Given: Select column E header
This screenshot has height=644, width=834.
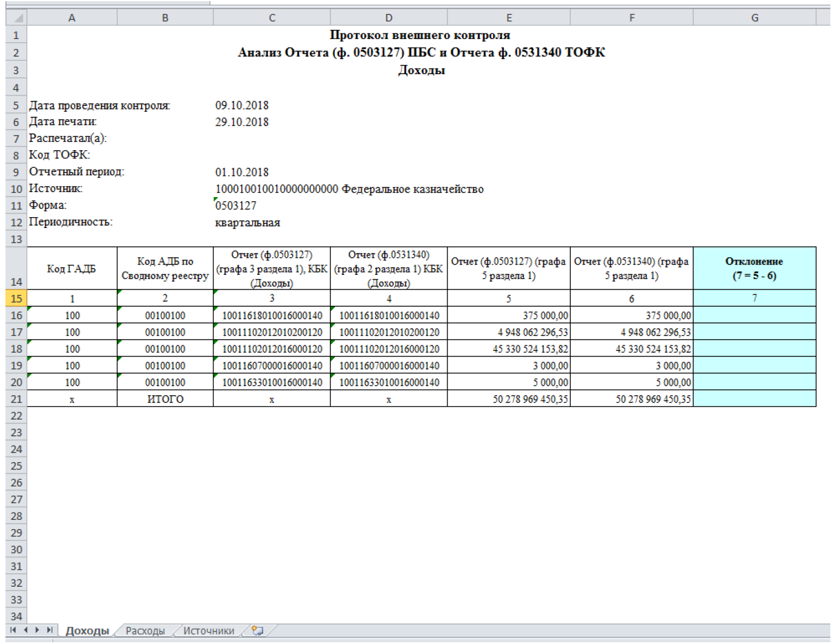Looking at the screenshot, I should 509,18.
